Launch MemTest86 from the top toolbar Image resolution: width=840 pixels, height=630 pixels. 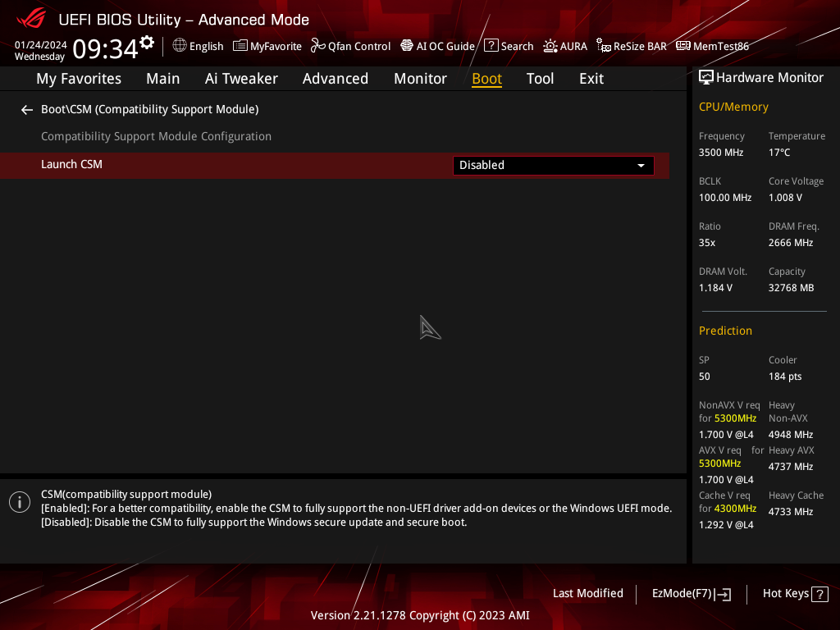tap(712, 46)
